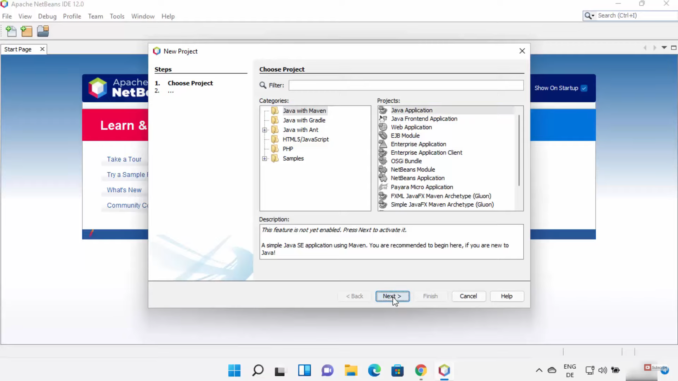Open the Tools menu
The height and width of the screenshot is (381, 678).
pos(117,16)
